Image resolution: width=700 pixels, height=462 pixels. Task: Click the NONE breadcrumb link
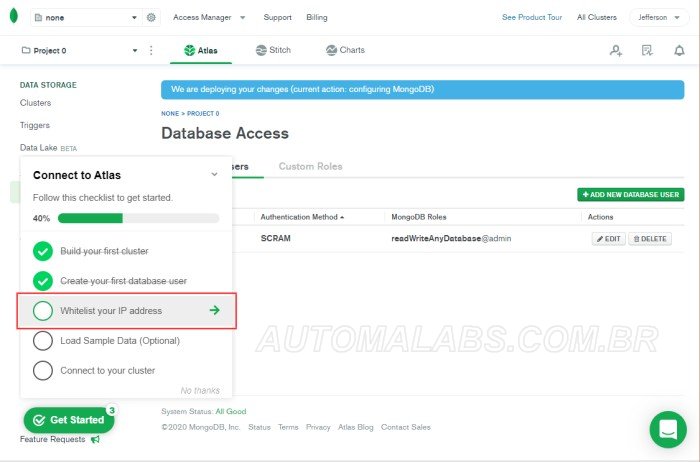(170, 113)
